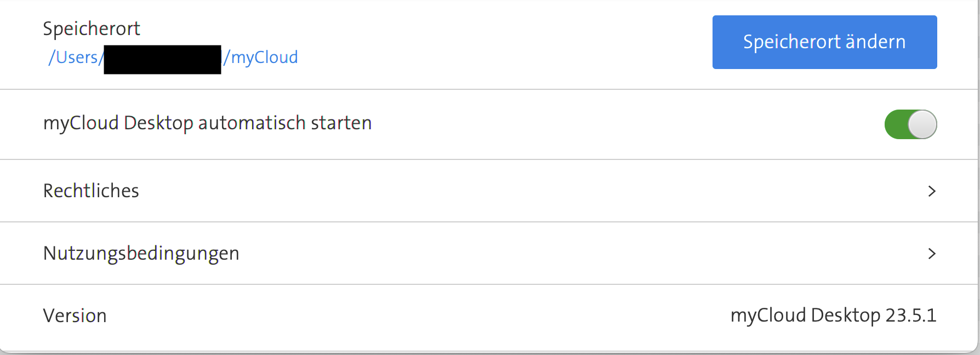The height and width of the screenshot is (355, 980).
Task: Click the label myCloud Desktop automatisch starten
Action: tap(207, 123)
